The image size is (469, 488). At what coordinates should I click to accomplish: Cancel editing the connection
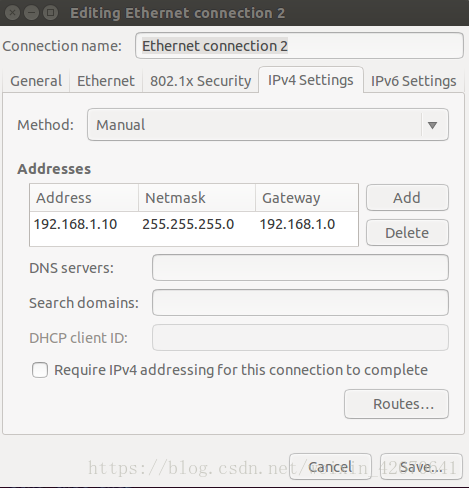tap(330, 467)
